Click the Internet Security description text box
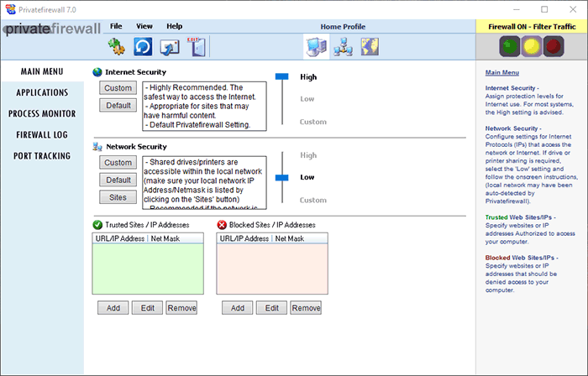Image resolution: width=588 pixels, height=376 pixels. pos(204,107)
